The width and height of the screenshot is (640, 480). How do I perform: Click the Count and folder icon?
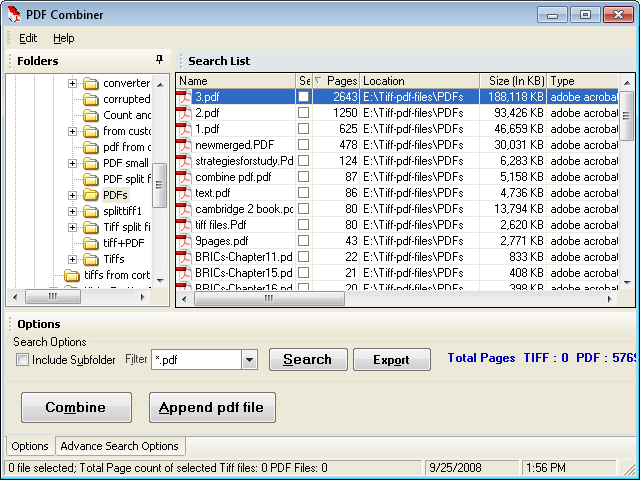click(91, 115)
